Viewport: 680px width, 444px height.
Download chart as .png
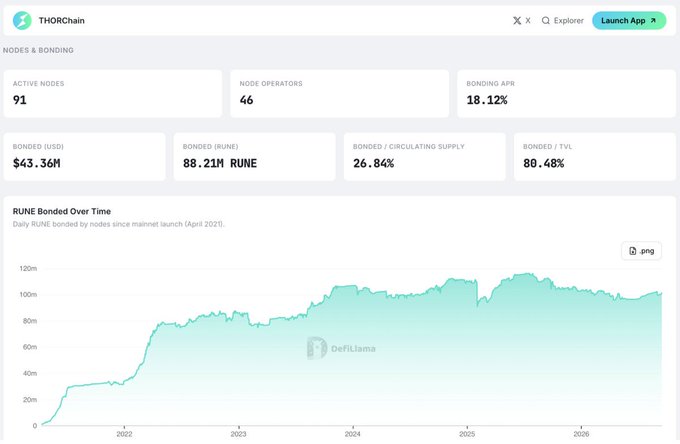pos(641,251)
